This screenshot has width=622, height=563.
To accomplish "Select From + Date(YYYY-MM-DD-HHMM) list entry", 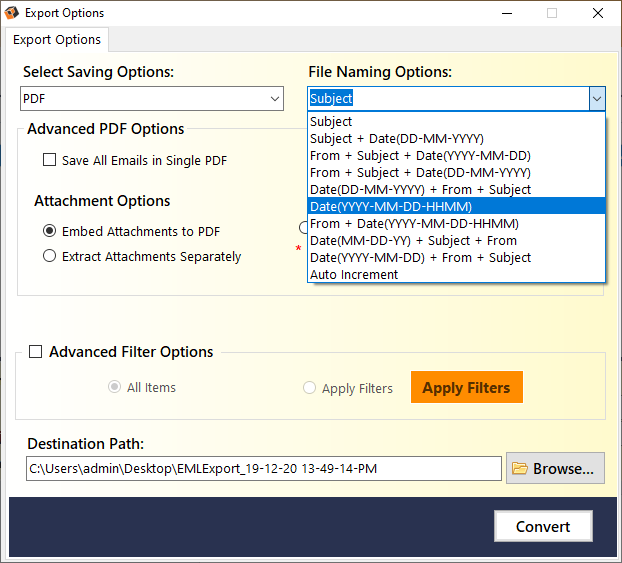I will pyautogui.click(x=457, y=223).
